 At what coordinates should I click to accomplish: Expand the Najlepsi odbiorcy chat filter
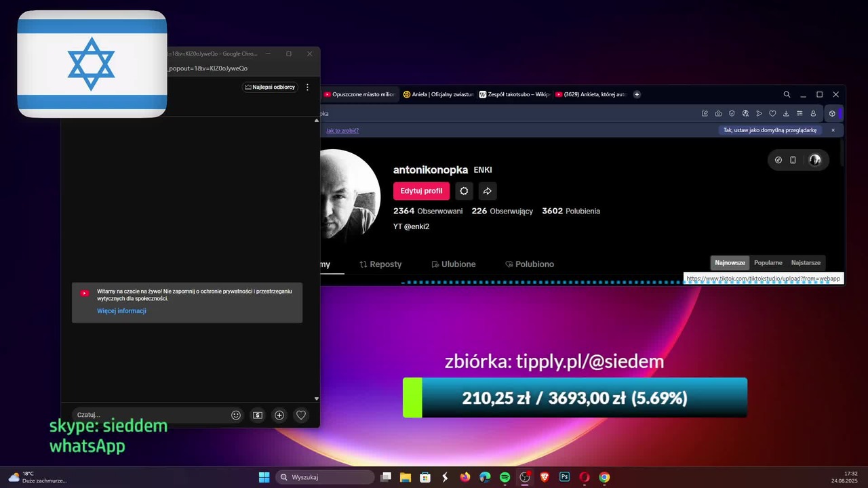[270, 87]
